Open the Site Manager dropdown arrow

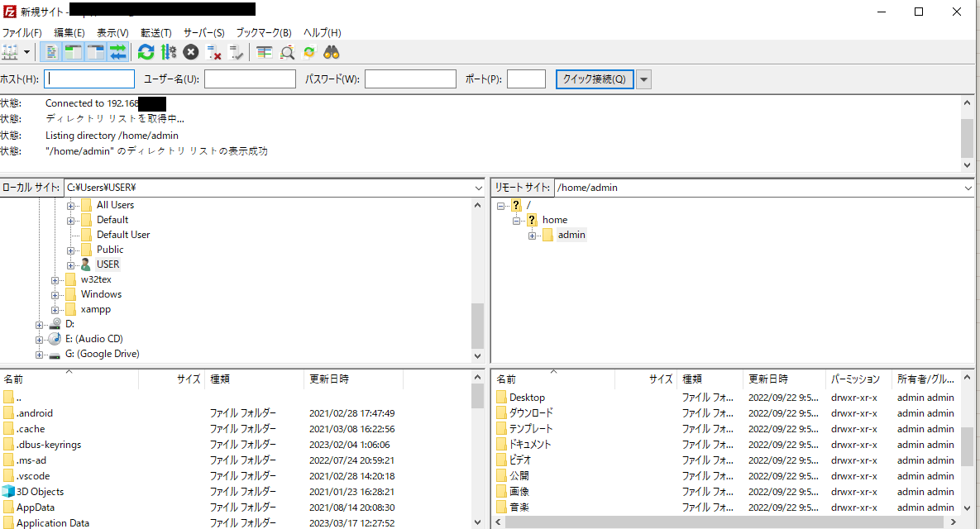[26, 52]
